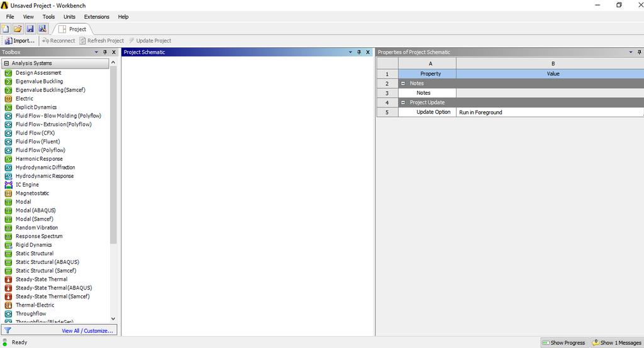Select Fluid Flow - Extrusion (Polyflow) icon
This screenshot has width=644, height=348.
point(8,124)
